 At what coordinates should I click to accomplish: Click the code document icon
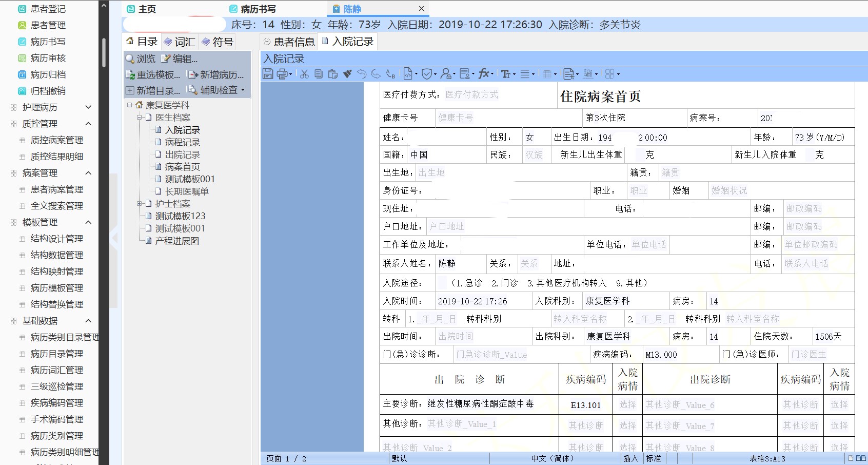click(x=408, y=74)
